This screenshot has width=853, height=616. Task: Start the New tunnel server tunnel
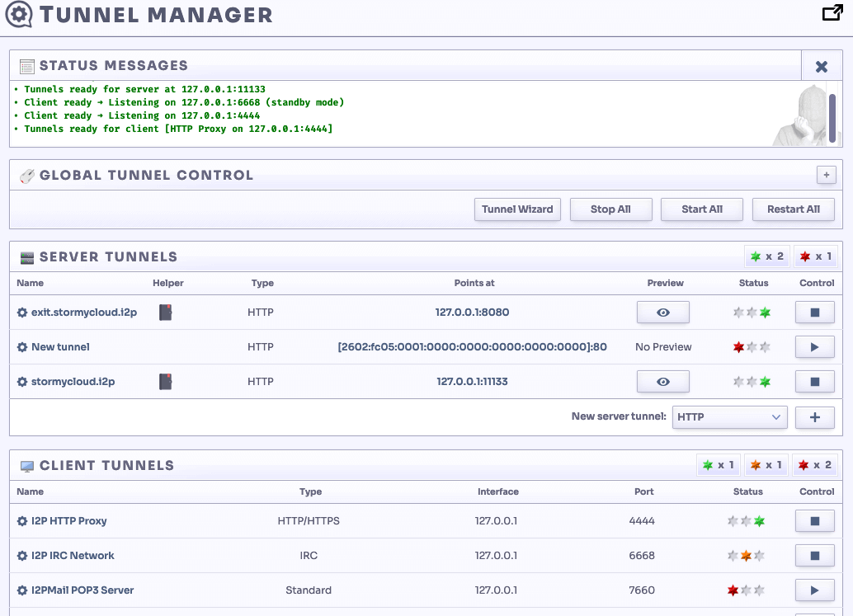(x=814, y=346)
